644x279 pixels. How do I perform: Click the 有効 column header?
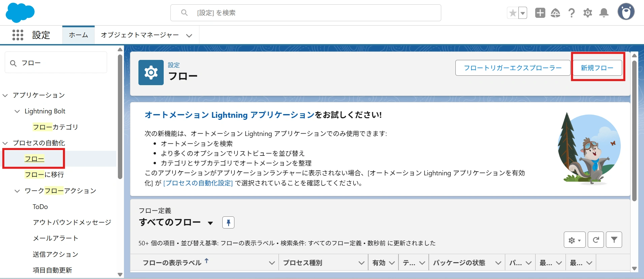click(x=379, y=263)
